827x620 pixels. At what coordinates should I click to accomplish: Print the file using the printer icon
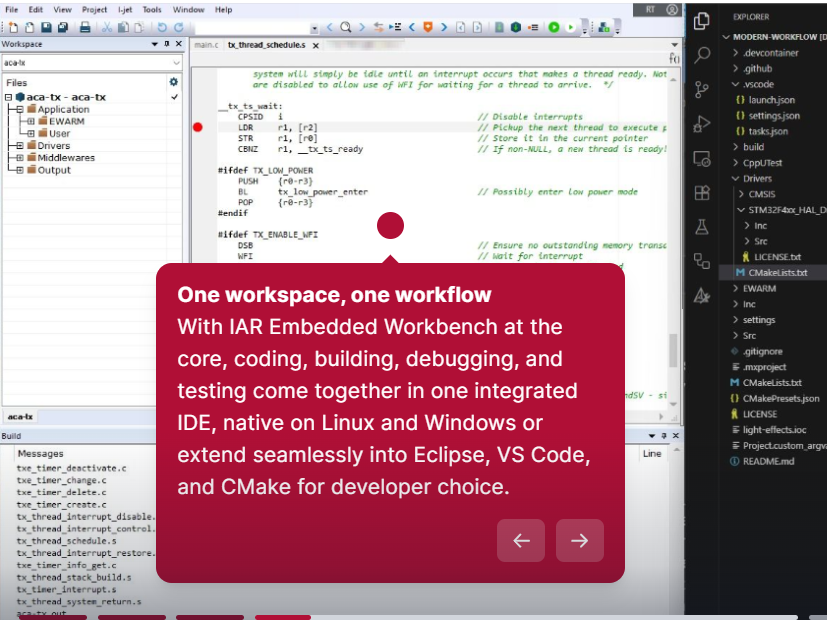point(85,27)
